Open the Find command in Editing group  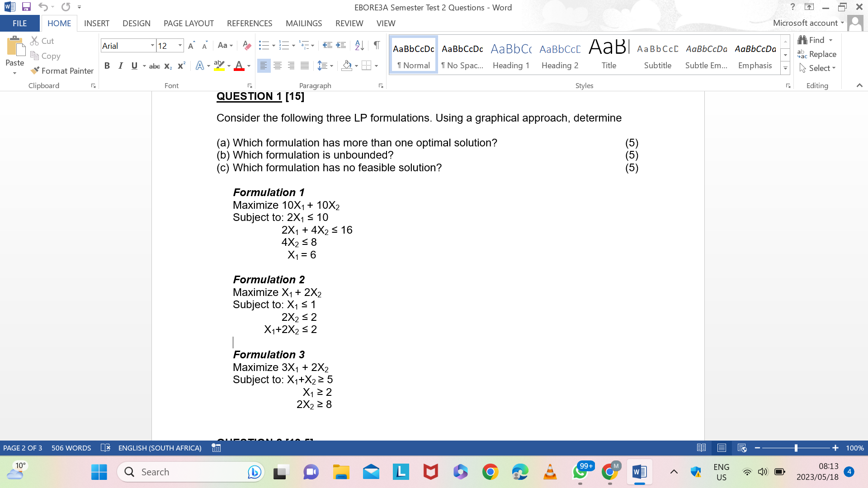(x=816, y=40)
